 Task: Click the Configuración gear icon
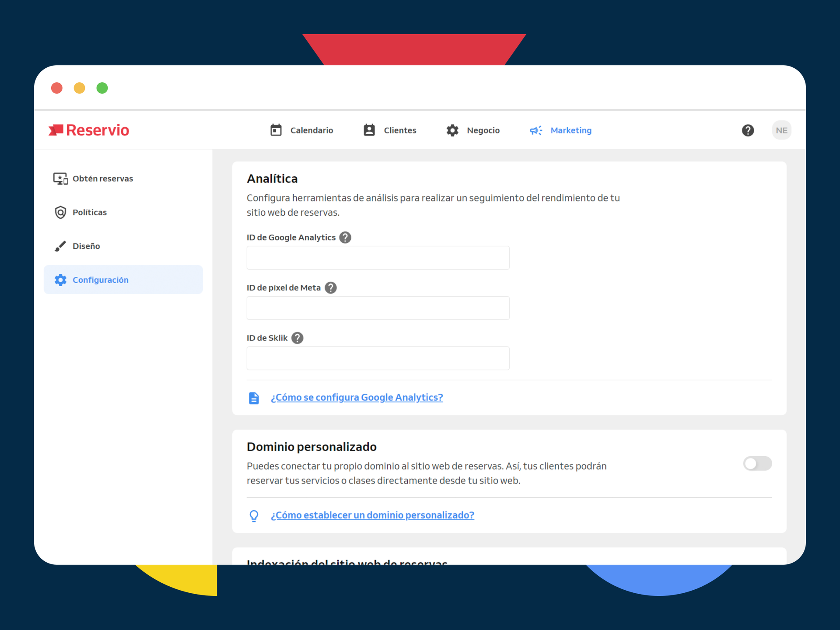pyautogui.click(x=60, y=280)
